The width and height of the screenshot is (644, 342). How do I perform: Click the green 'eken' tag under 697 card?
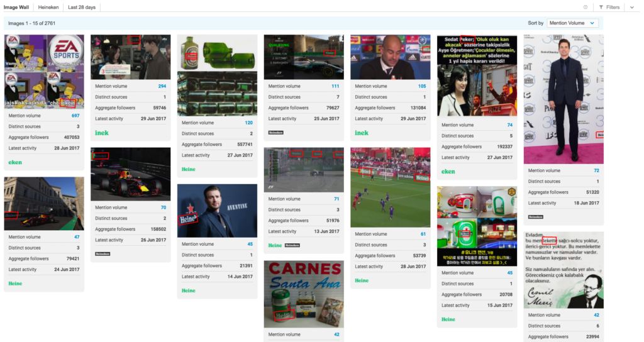coord(15,162)
